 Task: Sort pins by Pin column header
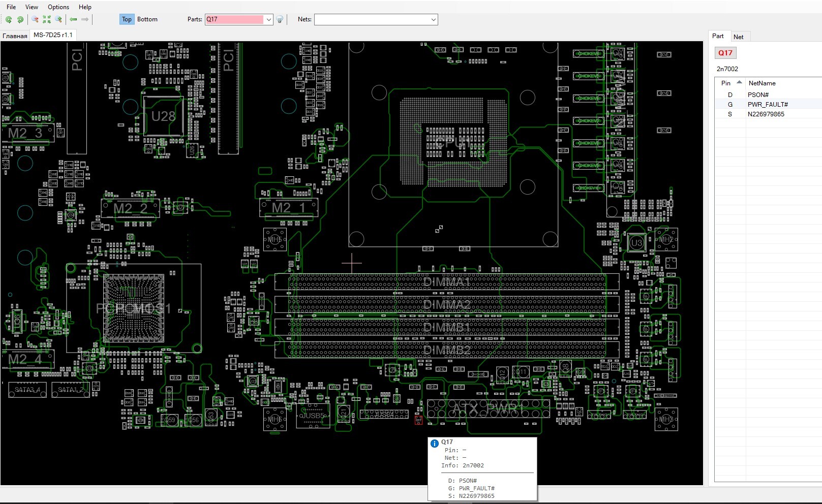[726, 83]
